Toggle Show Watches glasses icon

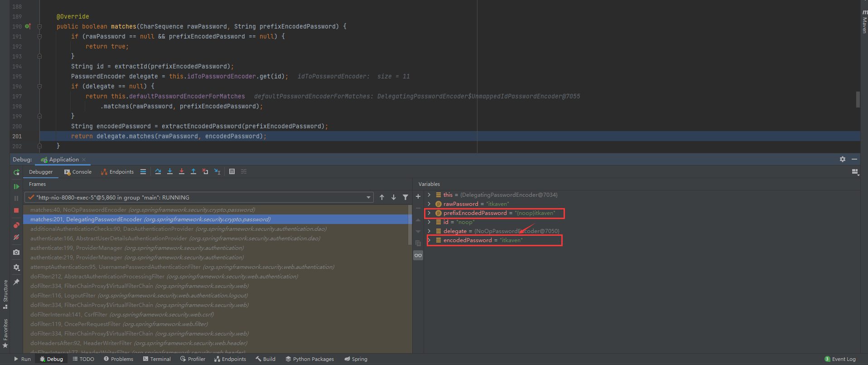[418, 256]
